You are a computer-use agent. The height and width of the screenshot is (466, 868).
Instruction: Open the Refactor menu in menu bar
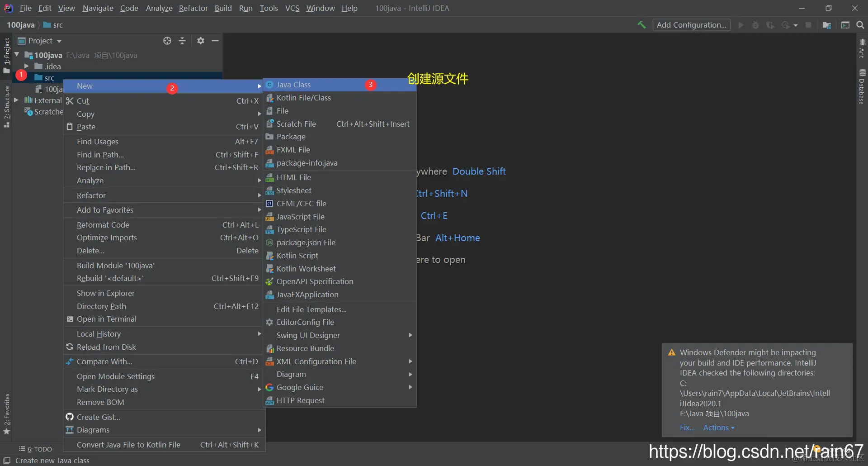193,8
